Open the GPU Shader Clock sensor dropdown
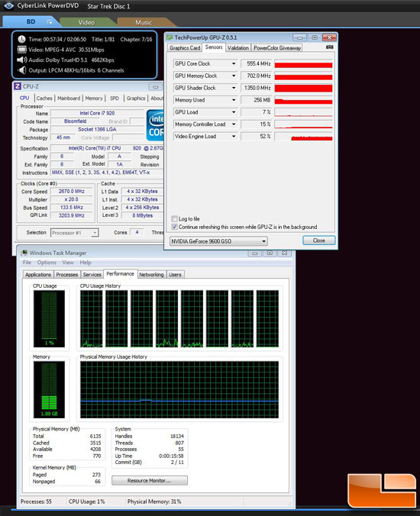Viewport: 420px width, 516px height. click(x=234, y=88)
